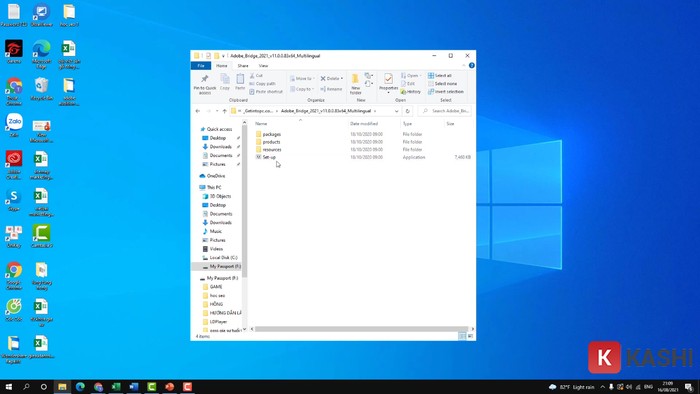Switch to Details view layout icon

pos(462,336)
